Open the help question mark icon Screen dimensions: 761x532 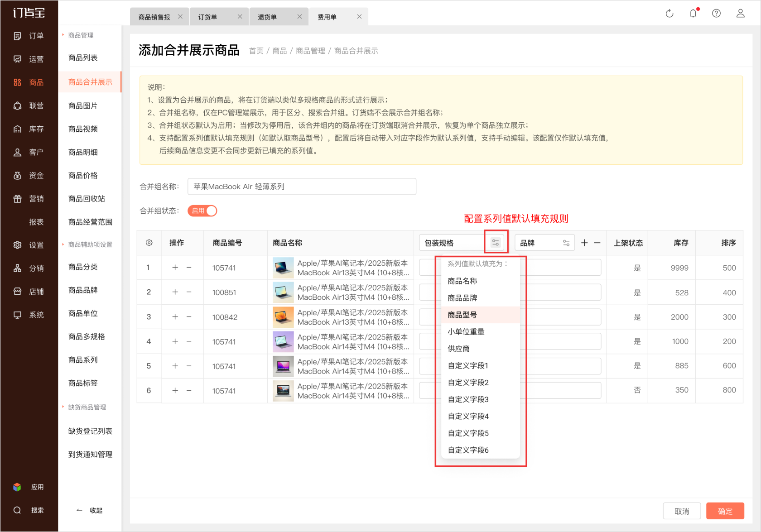716,13
